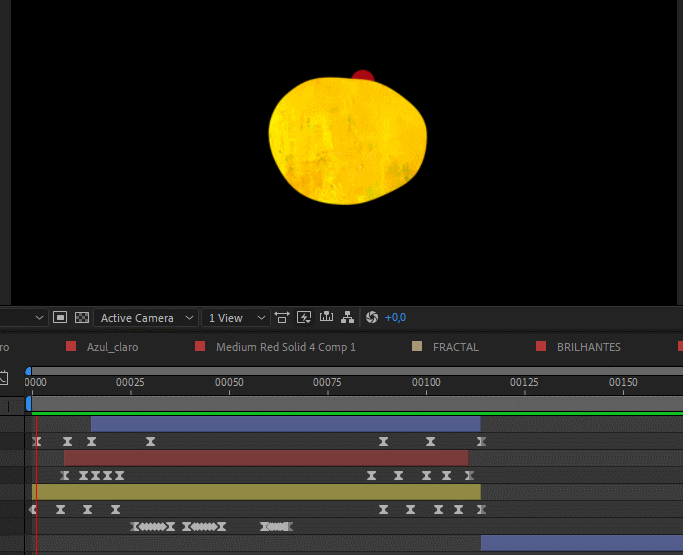Switch to the BRILHANTES timeline tab

click(588, 347)
